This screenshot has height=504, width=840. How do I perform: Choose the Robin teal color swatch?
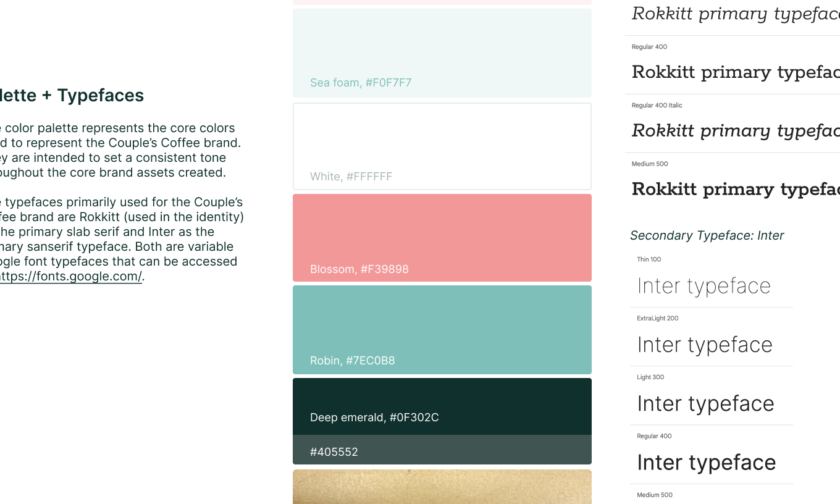[442, 329]
